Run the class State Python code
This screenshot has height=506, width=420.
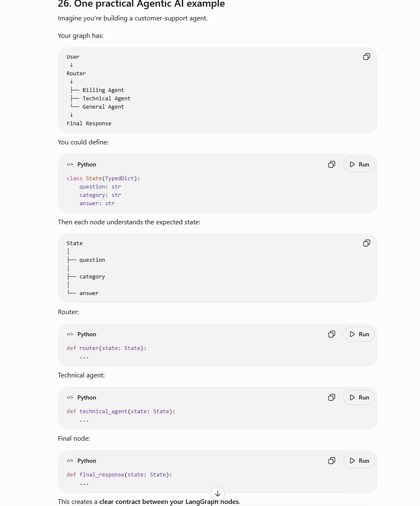tap(359, 164)
